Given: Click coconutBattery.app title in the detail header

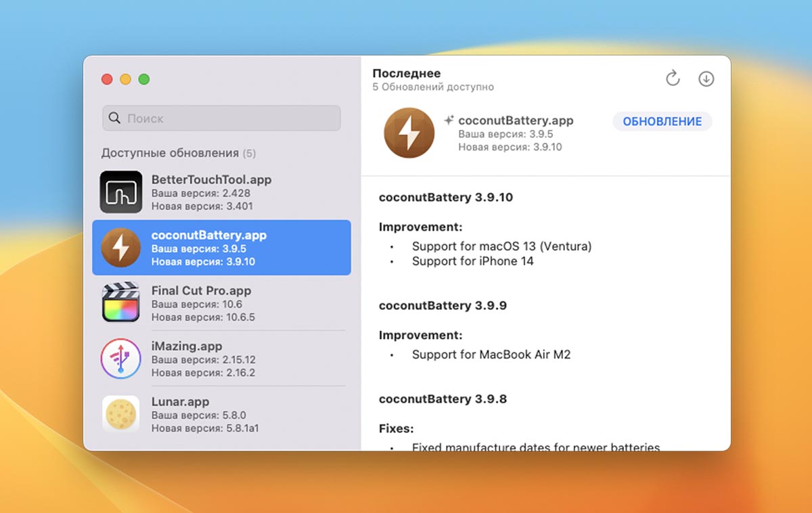Looking at the screenshot, I should point(516,120).
